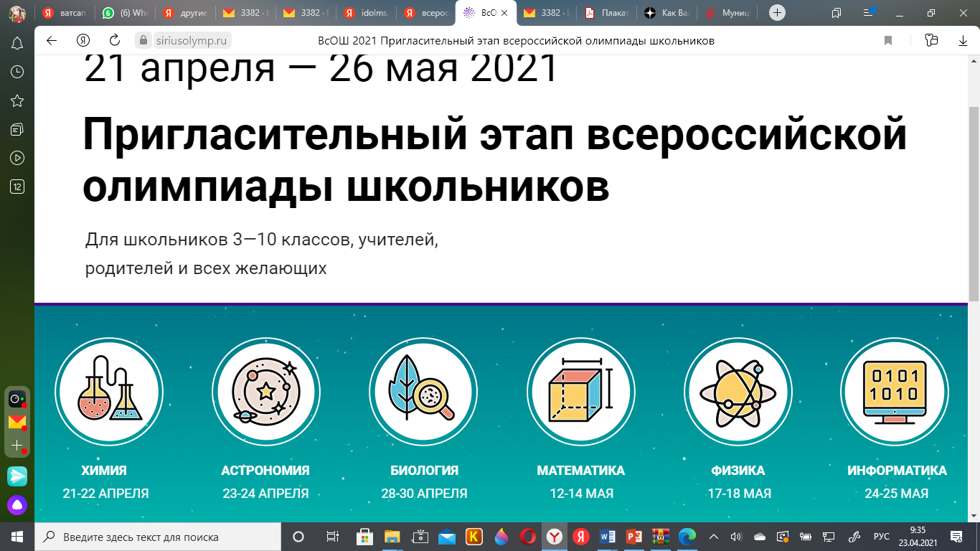Open the Astronomy olympiad icon
980x551 pixels.
click(x=266, y=392)
